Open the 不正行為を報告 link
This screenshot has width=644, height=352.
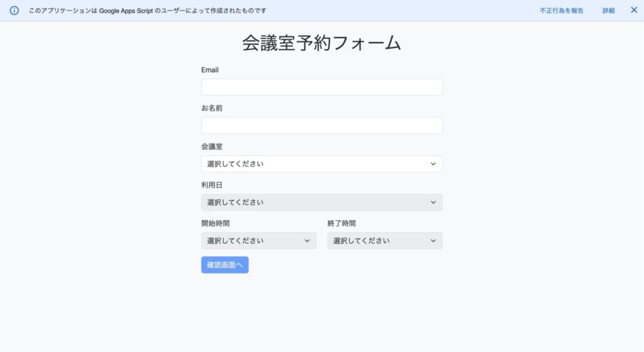[x=561, y=11]
